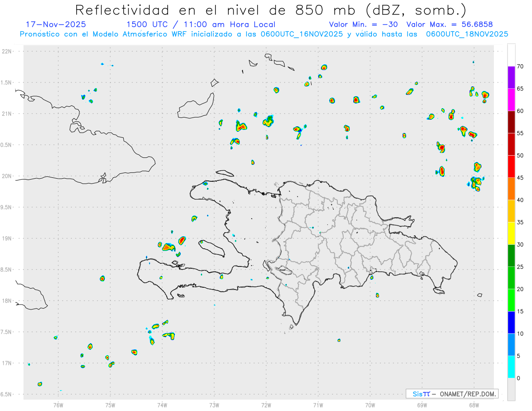
Task: Click the colorbar scale label "40"
Action: [520, 200]
